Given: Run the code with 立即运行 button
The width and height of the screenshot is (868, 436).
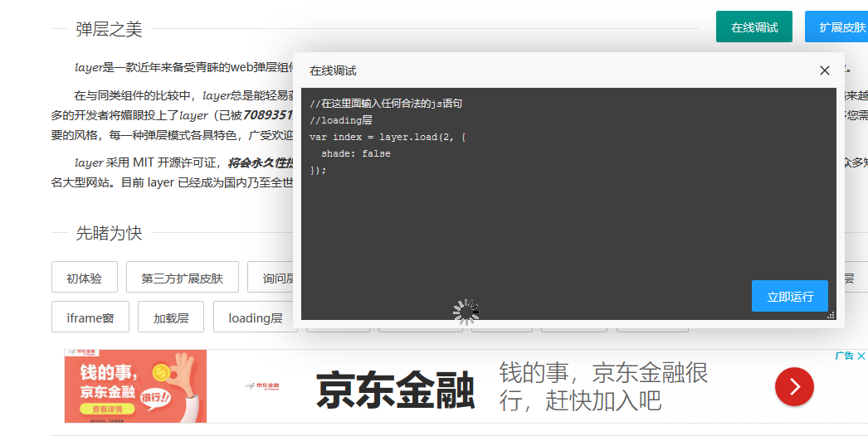Looking at the screenshot, I should (789, 296).
